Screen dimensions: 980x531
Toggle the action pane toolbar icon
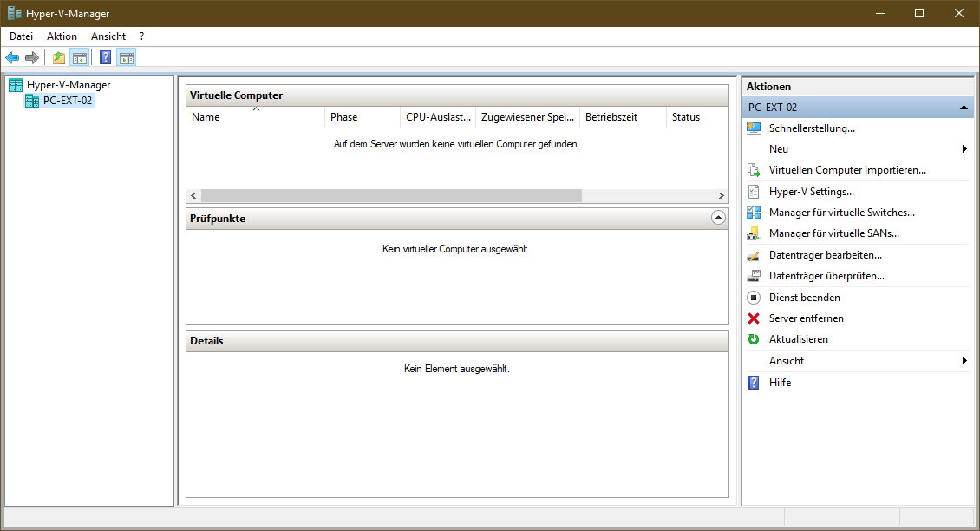coord(127,57)
